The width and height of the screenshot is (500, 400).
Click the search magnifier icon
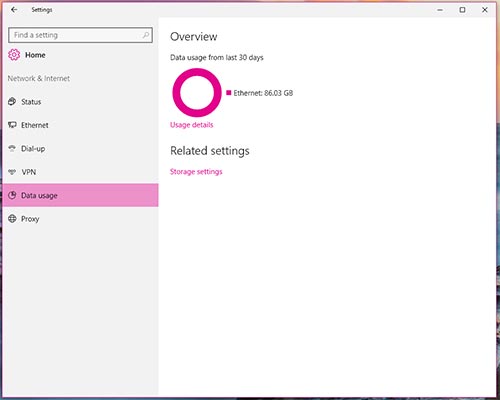coord(146,35)
